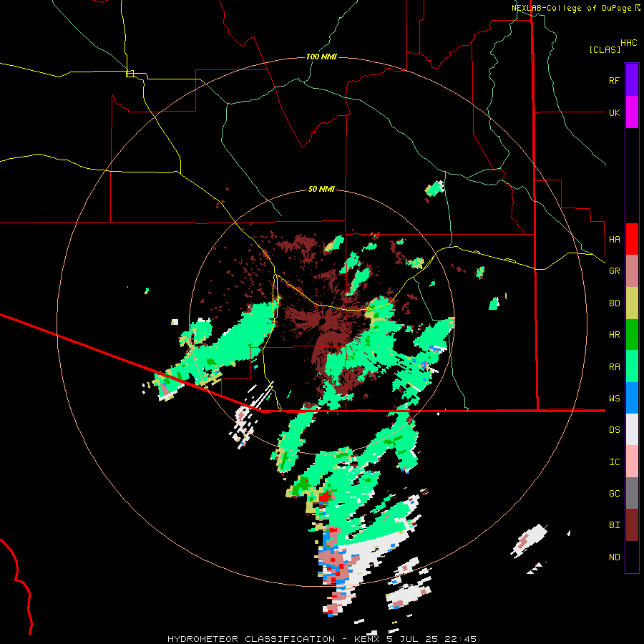
Task: Click the yellow BD big drops swatch
Action: pos(632,303)
